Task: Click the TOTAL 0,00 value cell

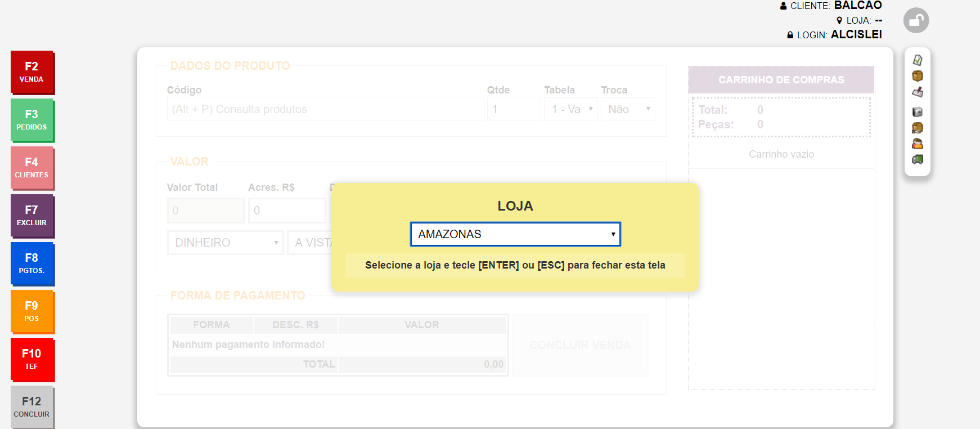Action: pos(422,364)
